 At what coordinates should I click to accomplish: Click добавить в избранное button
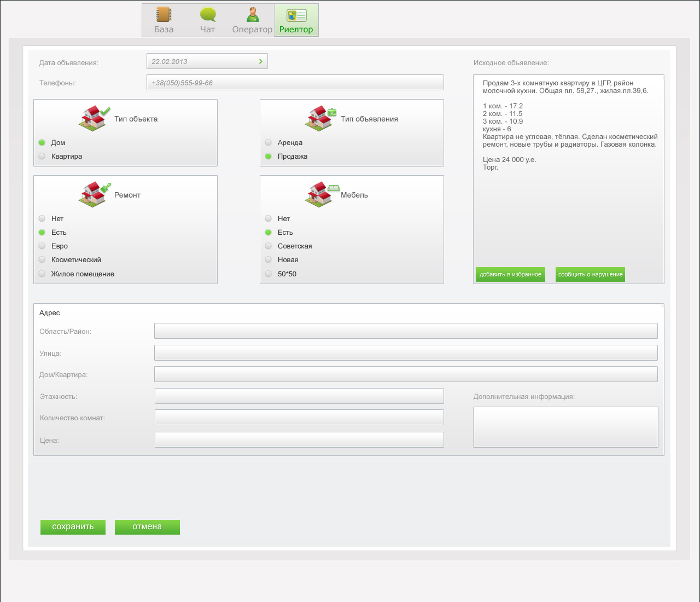[510, 274]
